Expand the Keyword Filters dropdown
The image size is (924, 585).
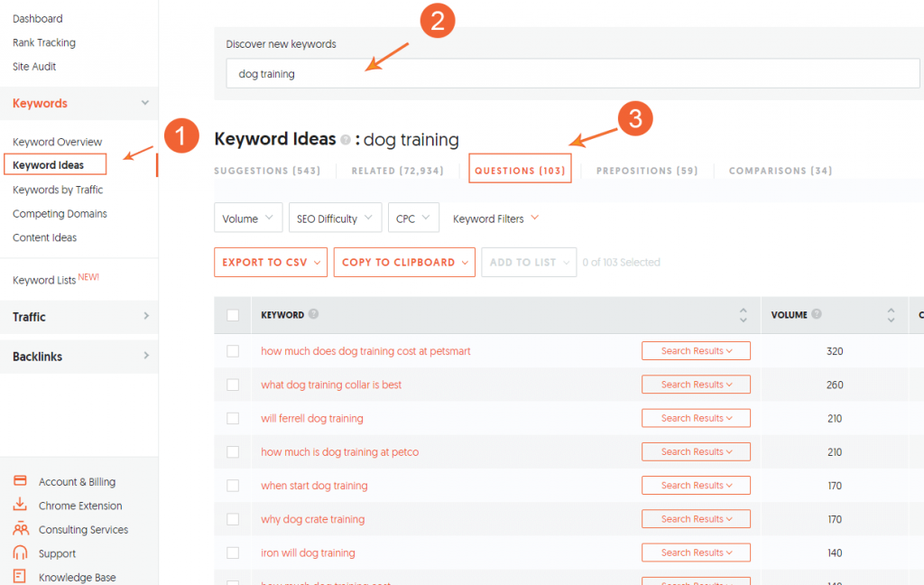coord(495,218)
